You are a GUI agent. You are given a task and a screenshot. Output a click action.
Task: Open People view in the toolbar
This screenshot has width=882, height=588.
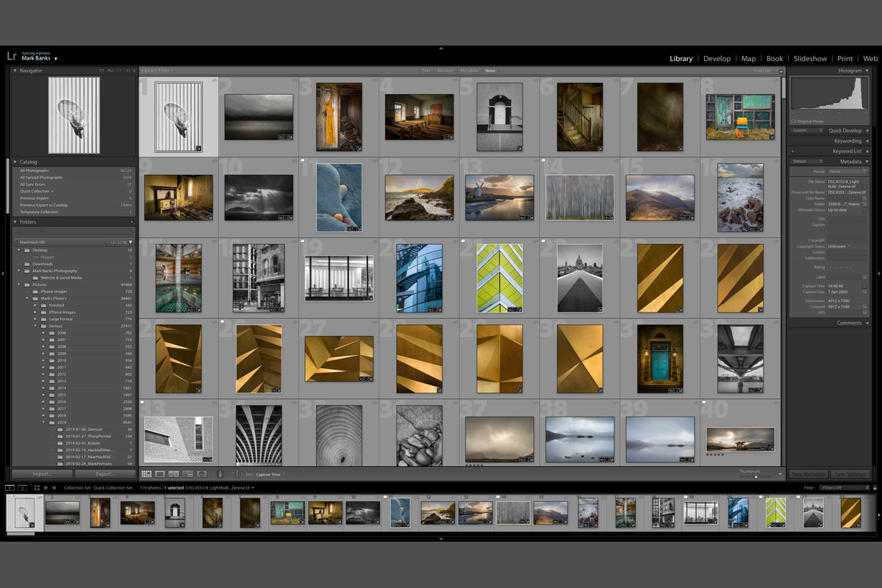[x=201, y=475]
